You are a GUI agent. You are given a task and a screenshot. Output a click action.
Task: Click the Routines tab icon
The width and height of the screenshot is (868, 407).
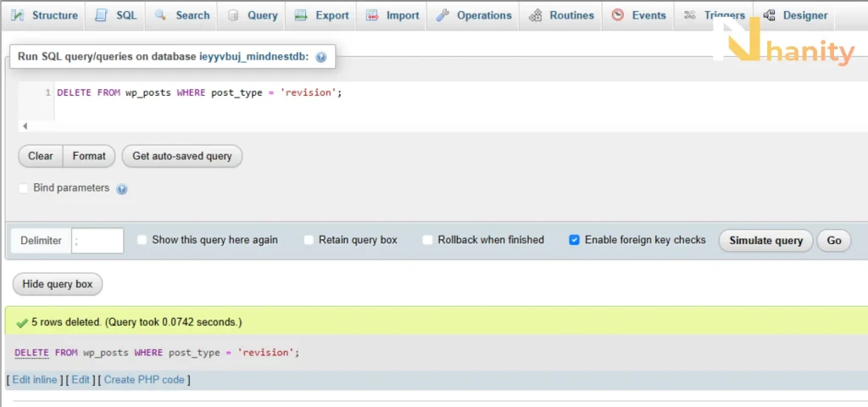pyautogui.click(x=536, y=15)
